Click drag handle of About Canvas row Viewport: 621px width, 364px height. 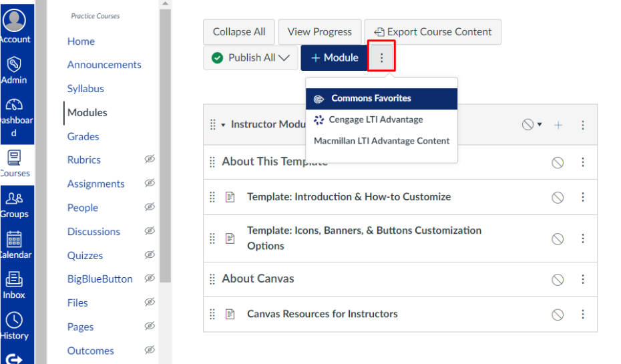pyautogui.click(x=212, y=279)
